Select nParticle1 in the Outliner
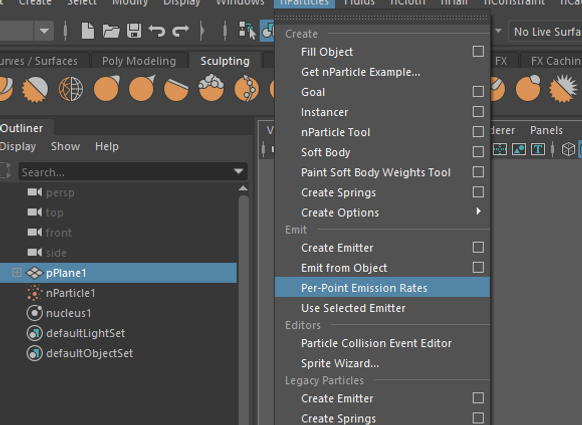582x425 pixels. click(71, 293)
